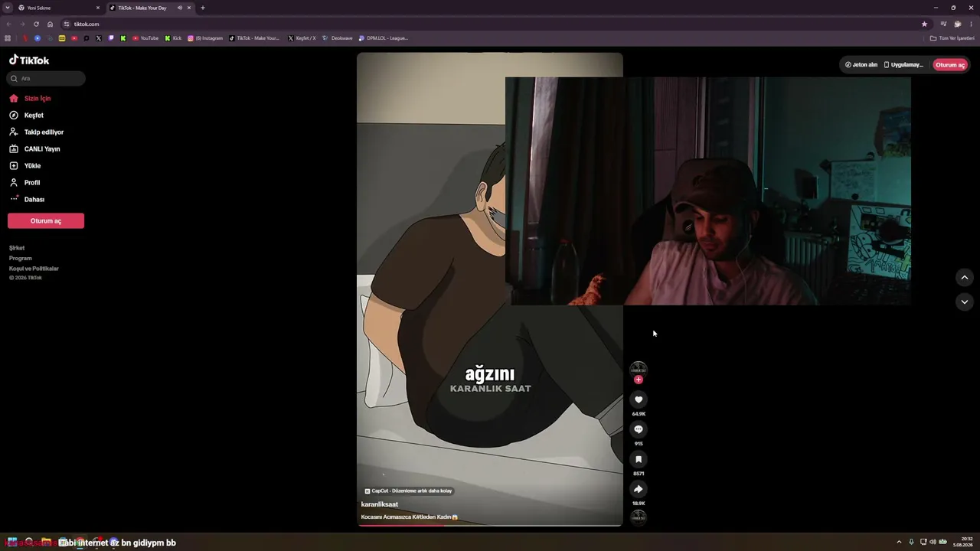Open the tab search dropdown arrow
980x551 pixels.
(8, 8)
